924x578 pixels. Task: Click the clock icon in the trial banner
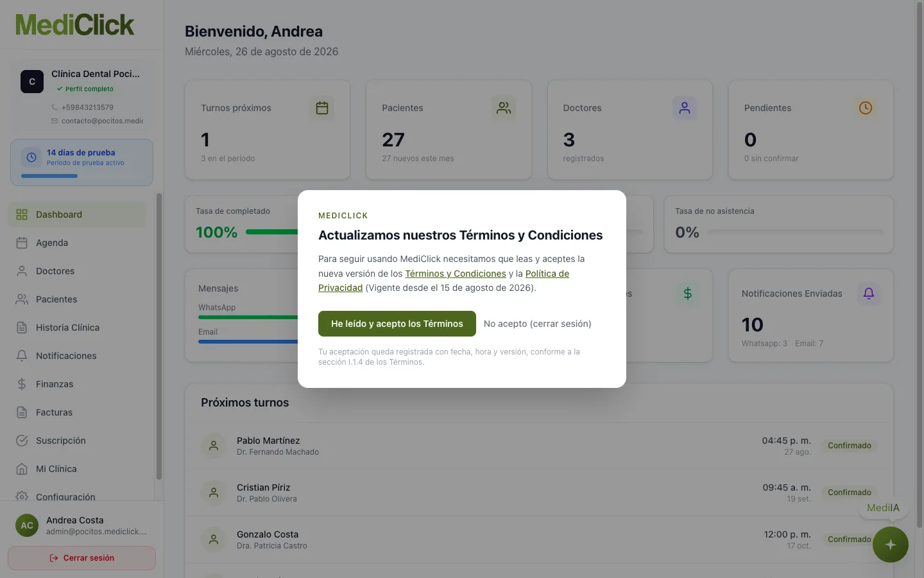click(31, 157)
